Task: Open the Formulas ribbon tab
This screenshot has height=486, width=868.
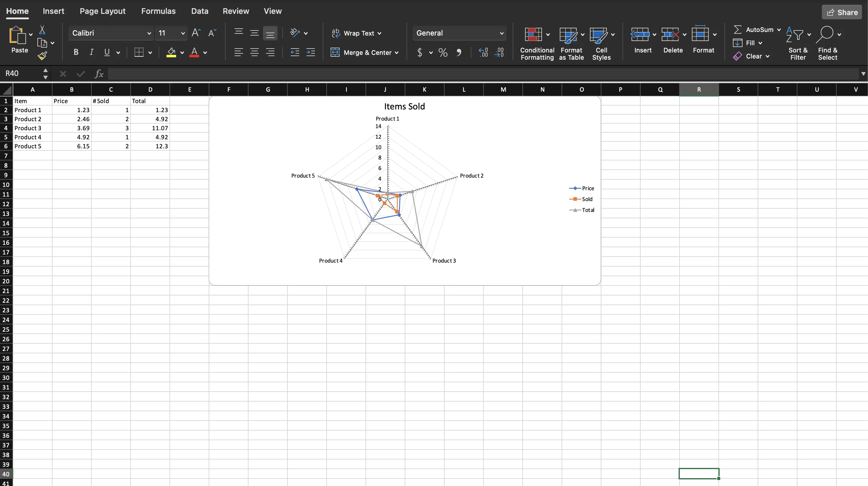Action: 158,11
